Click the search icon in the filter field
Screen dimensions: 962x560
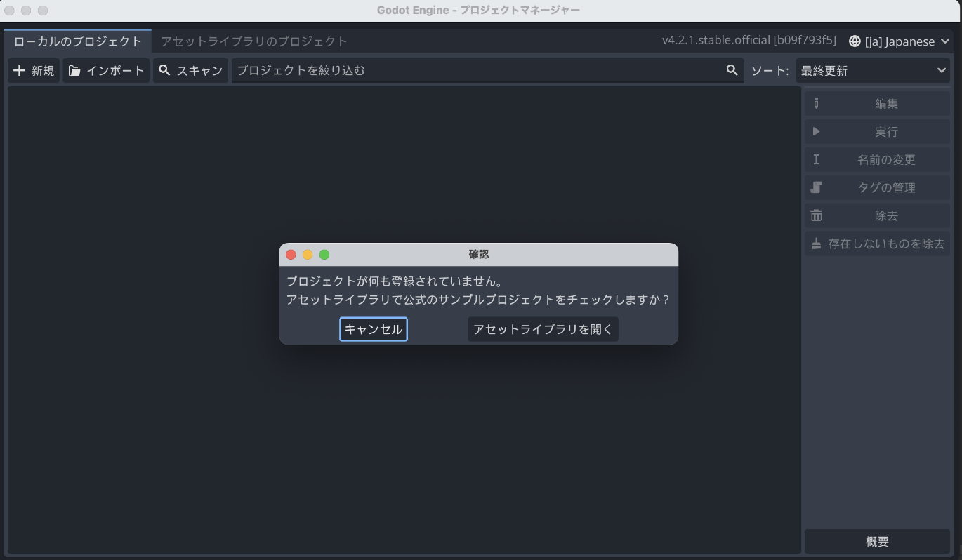point(732,70)
